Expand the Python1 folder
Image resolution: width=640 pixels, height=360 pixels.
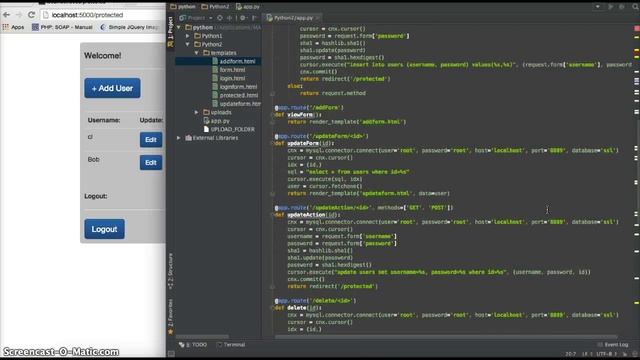[x=188, y=36]
